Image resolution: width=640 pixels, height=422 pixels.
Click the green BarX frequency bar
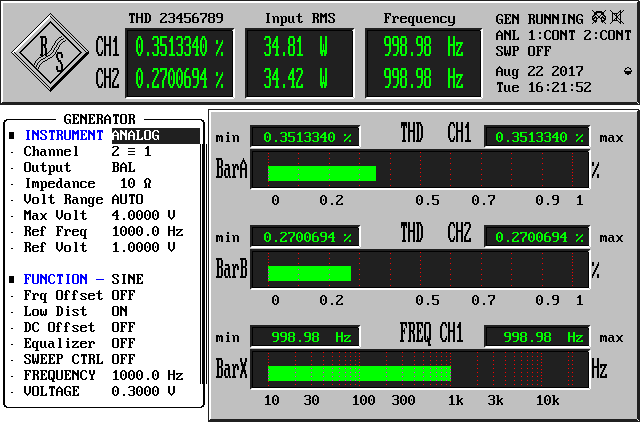tap(359, 373)
